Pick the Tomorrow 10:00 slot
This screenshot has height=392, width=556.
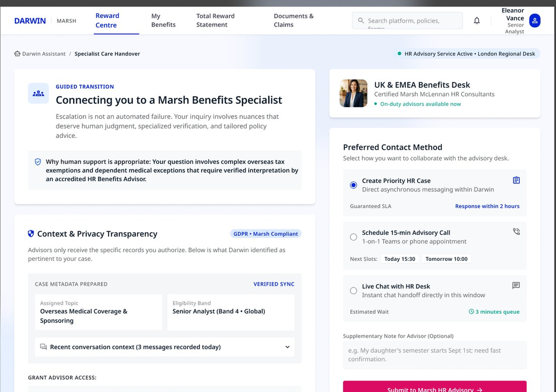[447, 259]
